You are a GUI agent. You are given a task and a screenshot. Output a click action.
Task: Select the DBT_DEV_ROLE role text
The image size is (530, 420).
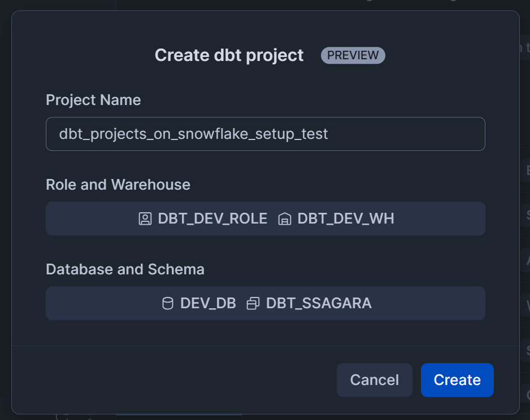point(212,219)
